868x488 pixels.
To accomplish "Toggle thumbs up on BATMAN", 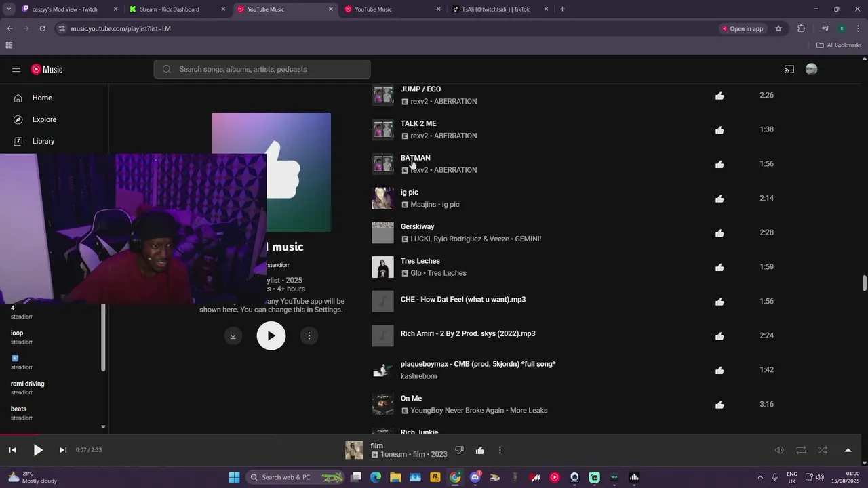I will click(719, 164).
